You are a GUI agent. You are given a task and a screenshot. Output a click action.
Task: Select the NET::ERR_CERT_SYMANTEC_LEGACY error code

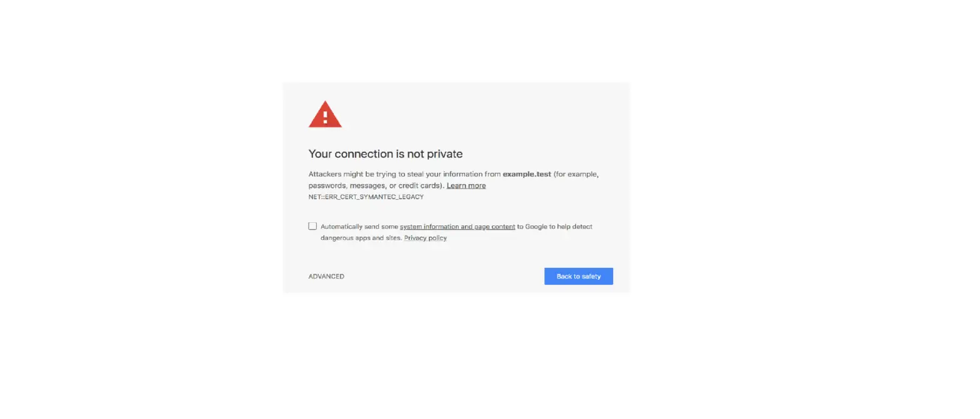(x=365, y=196)
